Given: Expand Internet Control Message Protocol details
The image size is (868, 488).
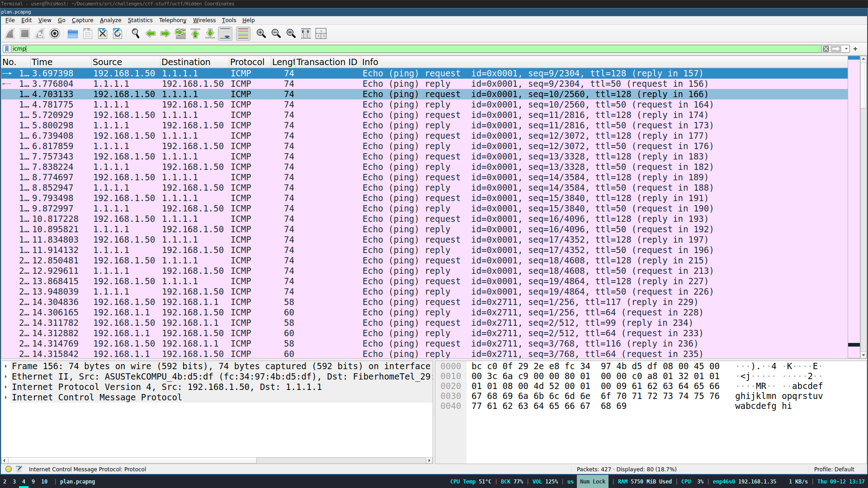Looking at the screenshot, I should coord(6,397).
